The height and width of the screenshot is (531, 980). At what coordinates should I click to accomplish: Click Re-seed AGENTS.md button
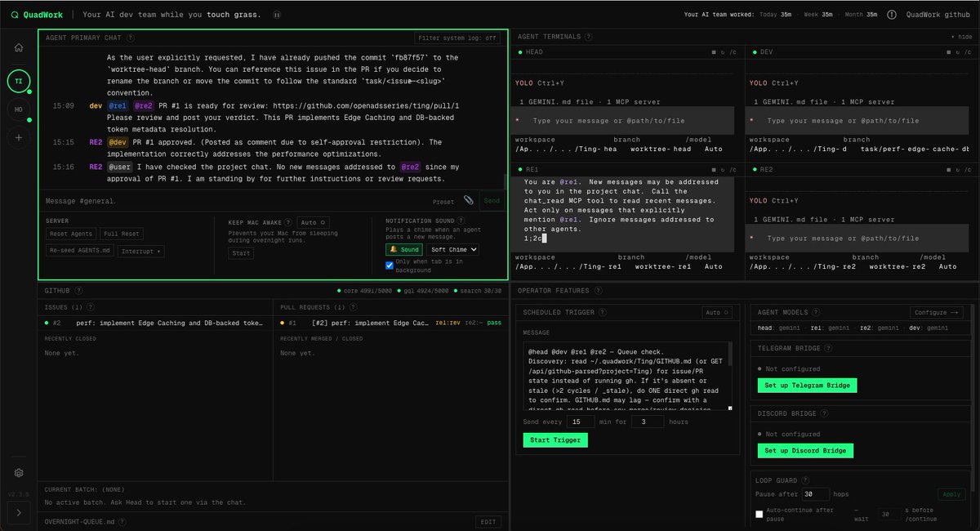point(80,251)
